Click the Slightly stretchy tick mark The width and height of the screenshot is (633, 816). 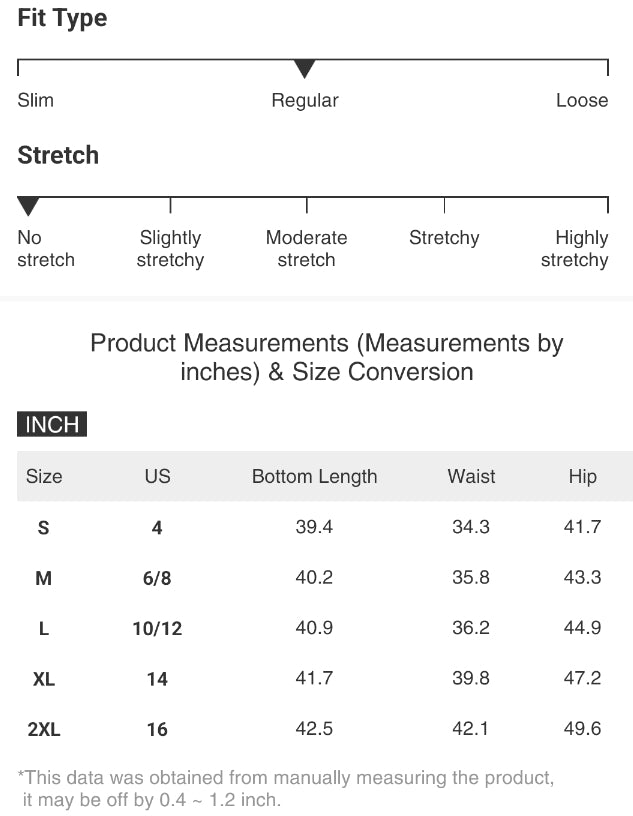coord(171,205)
